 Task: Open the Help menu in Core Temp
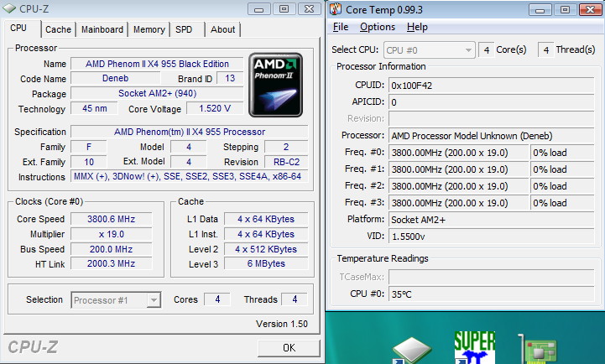point(417,27)
